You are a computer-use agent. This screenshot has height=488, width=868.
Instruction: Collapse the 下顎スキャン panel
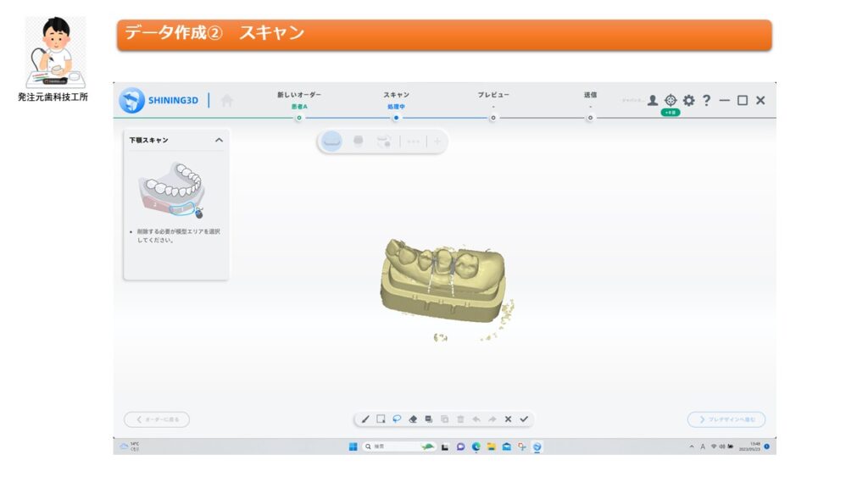click(219, 140)
